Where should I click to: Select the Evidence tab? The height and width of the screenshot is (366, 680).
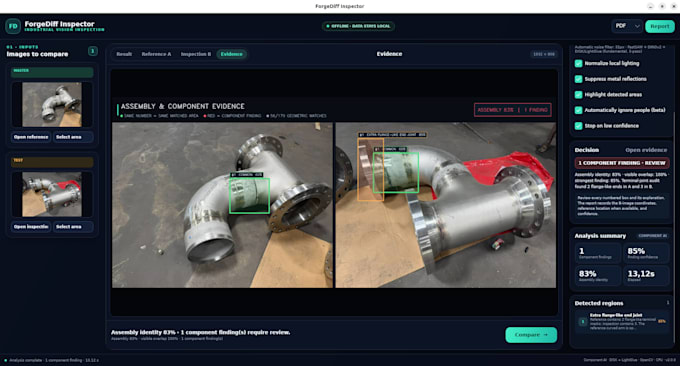click(x=232, y=54)
